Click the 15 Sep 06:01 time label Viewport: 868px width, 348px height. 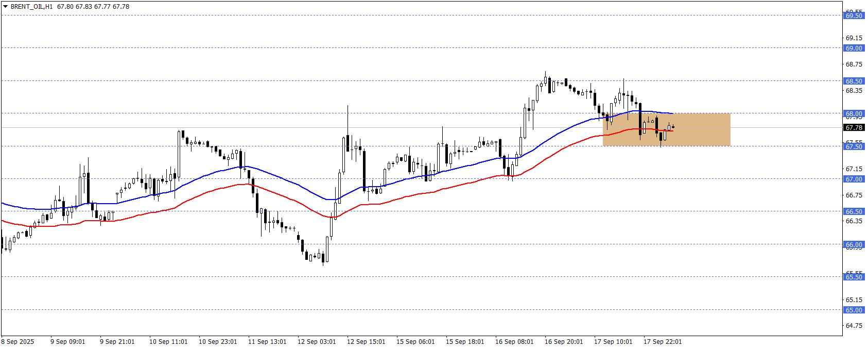(415, 341)
